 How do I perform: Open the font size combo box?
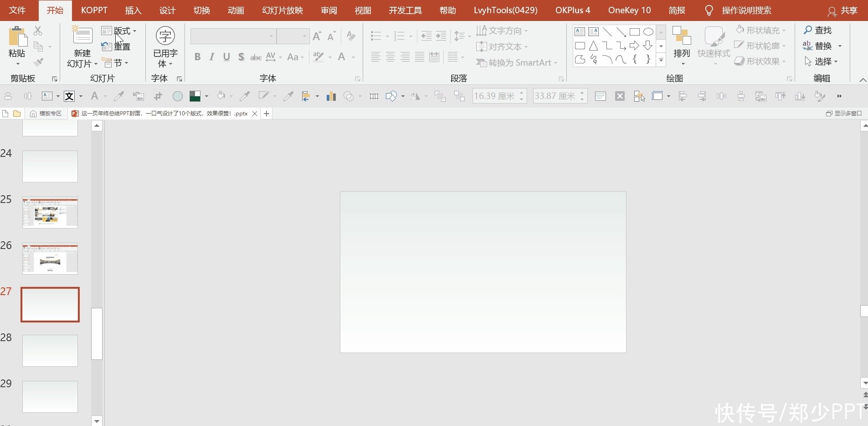pyautogui.click(x=293, y=36)
